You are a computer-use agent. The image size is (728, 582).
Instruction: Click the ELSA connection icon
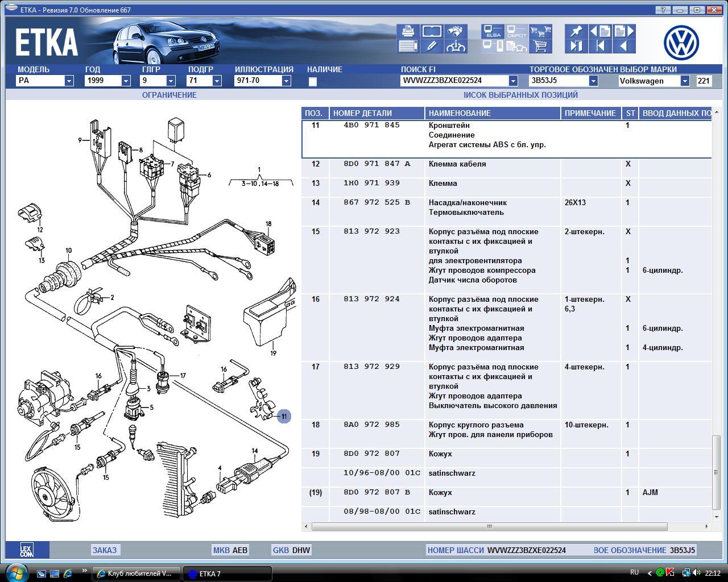493,31
